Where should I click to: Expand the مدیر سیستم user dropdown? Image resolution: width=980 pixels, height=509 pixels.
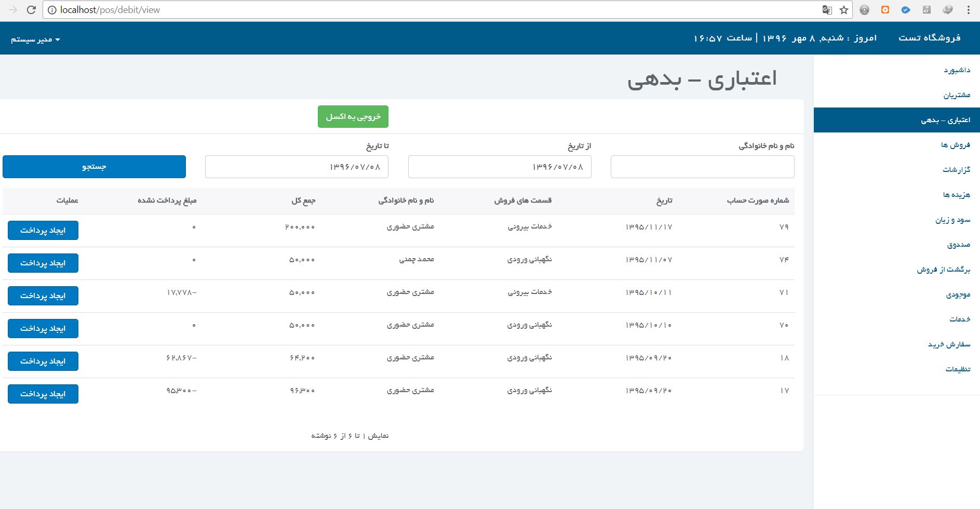pos(35,39)
